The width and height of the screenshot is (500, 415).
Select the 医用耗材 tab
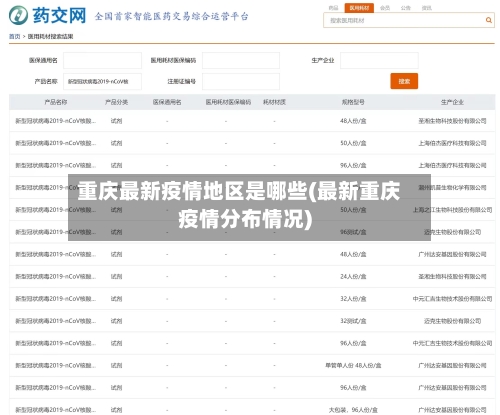(x=359, y=8)
